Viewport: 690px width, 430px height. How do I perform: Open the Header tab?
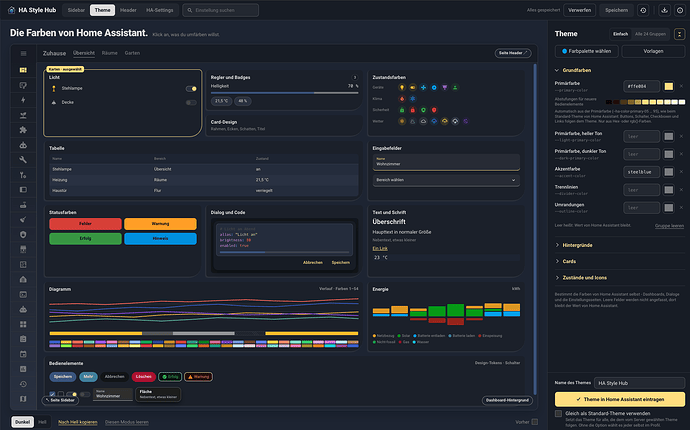(x=128, y=10)
